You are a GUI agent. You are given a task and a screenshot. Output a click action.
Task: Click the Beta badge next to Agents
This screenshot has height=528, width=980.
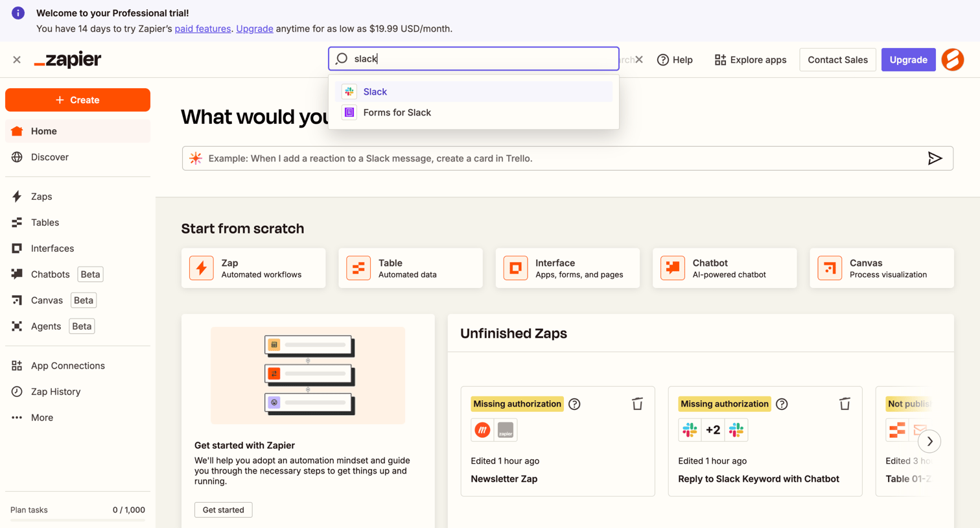pyautogui.click(x=82, y=326)
